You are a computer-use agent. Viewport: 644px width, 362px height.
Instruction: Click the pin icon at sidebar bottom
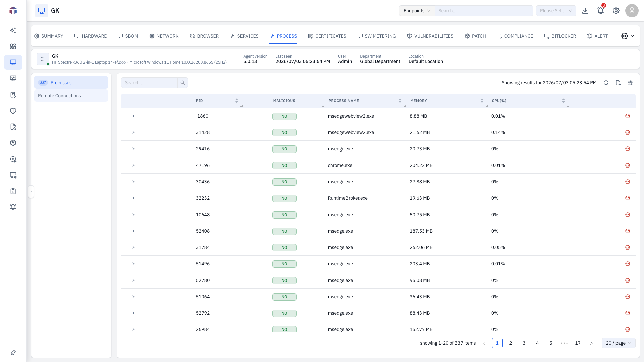[13, 353]
